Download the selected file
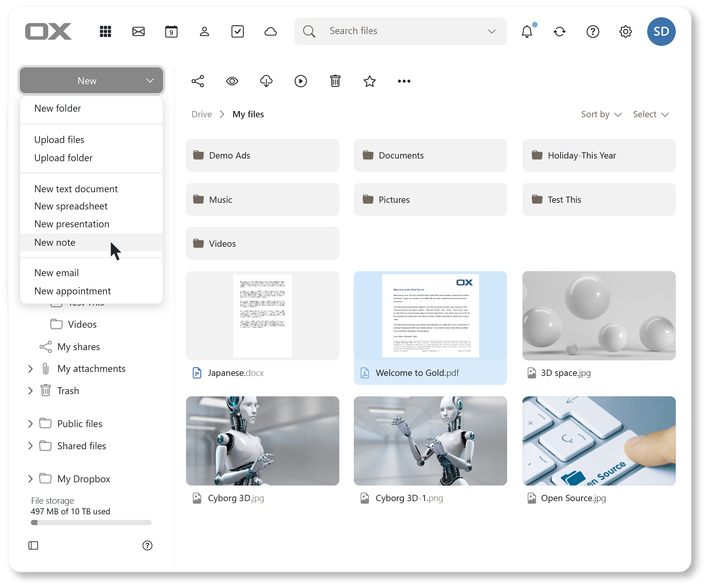Viewport: 707px width, 588px height. [x=266, y=81]
